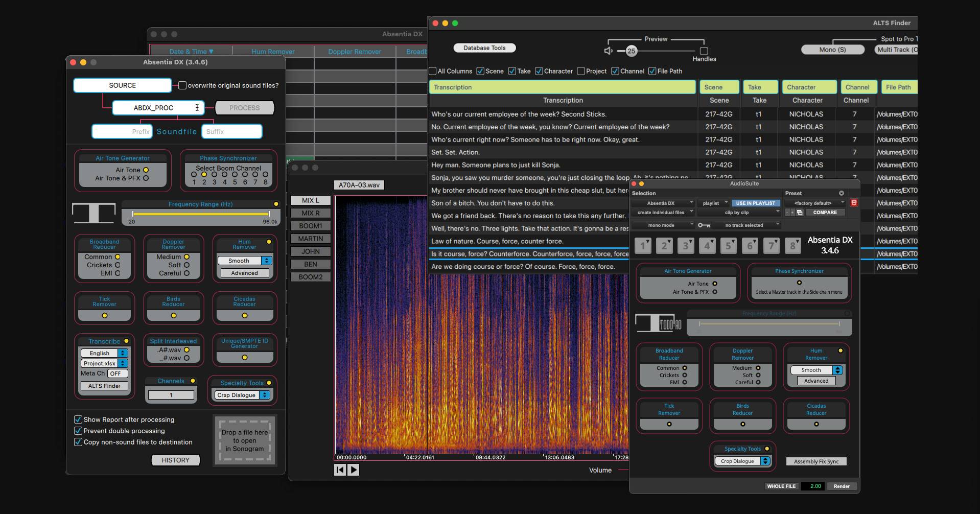Click channel 1 button in AudioSuite plugin
The image size is (980, 514).
point(643,246)
